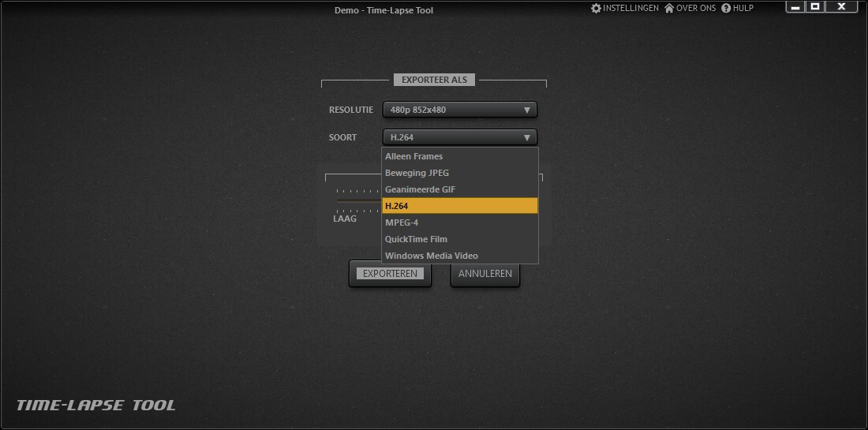Select QuickTime Film format
The image size is (868, 430).
click(459, 239)
